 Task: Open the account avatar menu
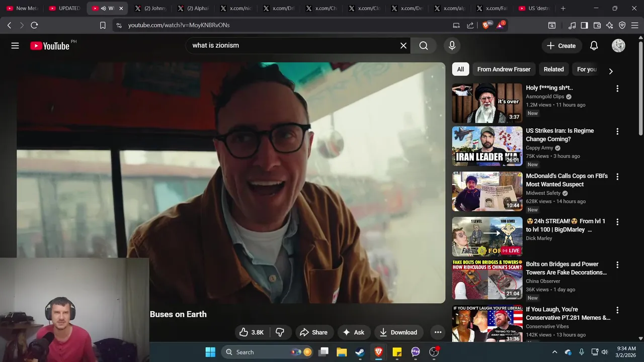[x=618, y=46]
